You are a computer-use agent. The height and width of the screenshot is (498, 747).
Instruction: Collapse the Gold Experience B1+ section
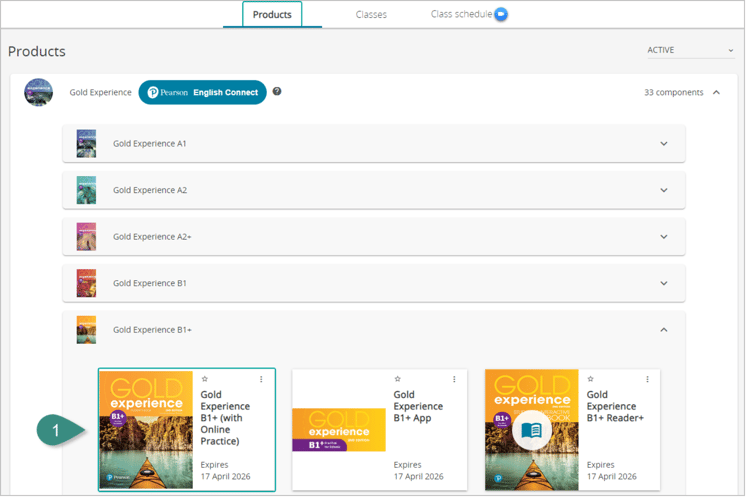(664, 329)
